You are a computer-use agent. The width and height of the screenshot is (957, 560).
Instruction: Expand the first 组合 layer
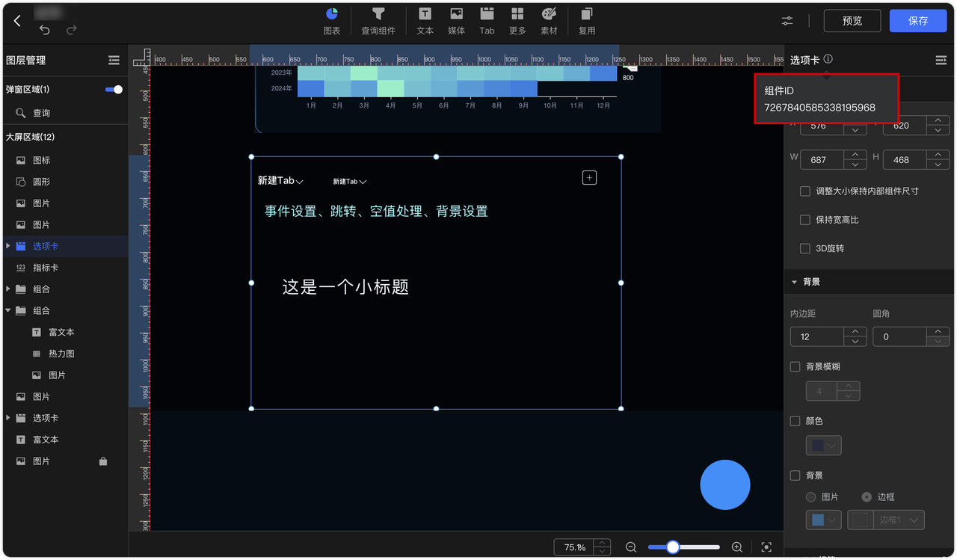[x=8, y=289]
